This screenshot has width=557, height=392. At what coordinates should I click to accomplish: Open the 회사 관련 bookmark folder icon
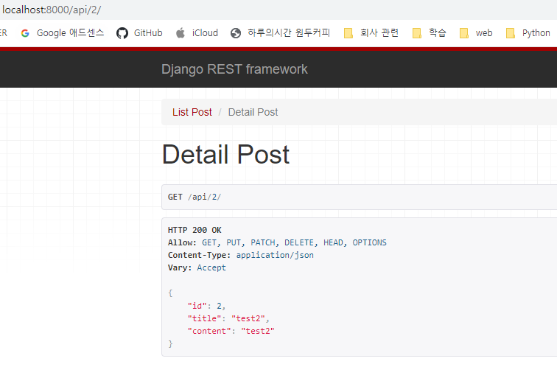pos(348,33)
